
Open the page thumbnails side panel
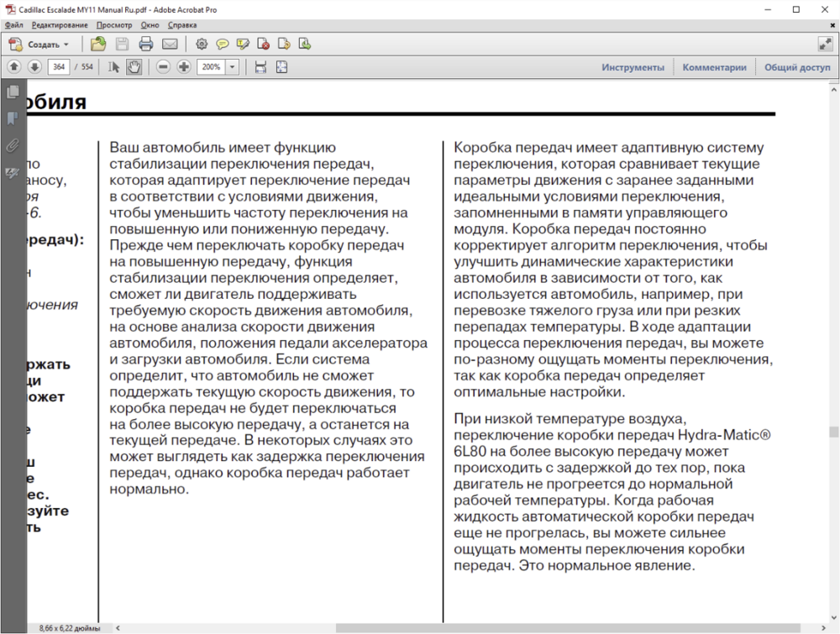tap(13, 92)
